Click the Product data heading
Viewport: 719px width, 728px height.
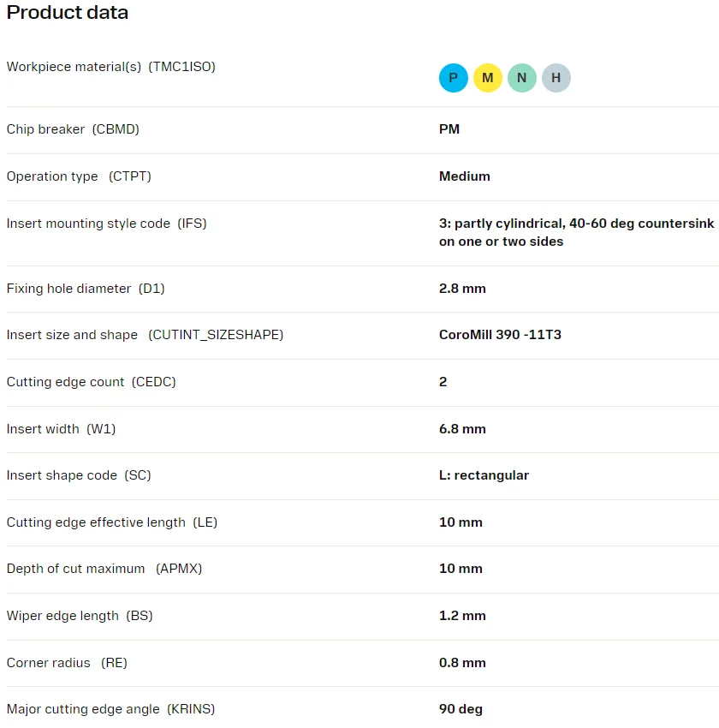pyautogui.click(x=68, y=13)
